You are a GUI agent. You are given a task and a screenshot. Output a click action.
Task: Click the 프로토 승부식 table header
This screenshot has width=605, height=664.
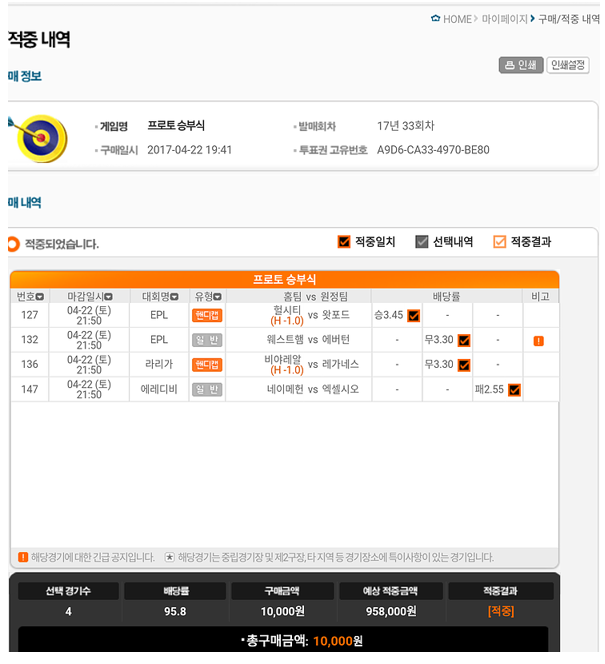(x=285, y=279)
